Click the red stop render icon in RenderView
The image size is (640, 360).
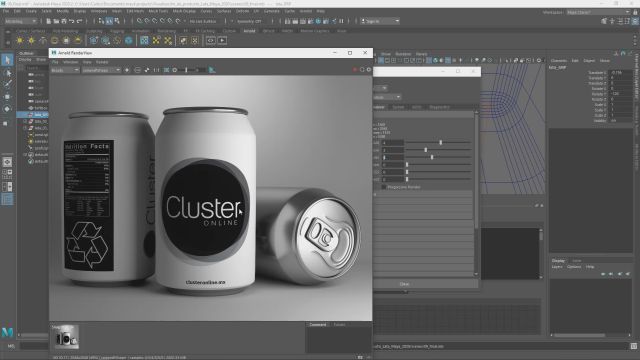coord(355,70)
